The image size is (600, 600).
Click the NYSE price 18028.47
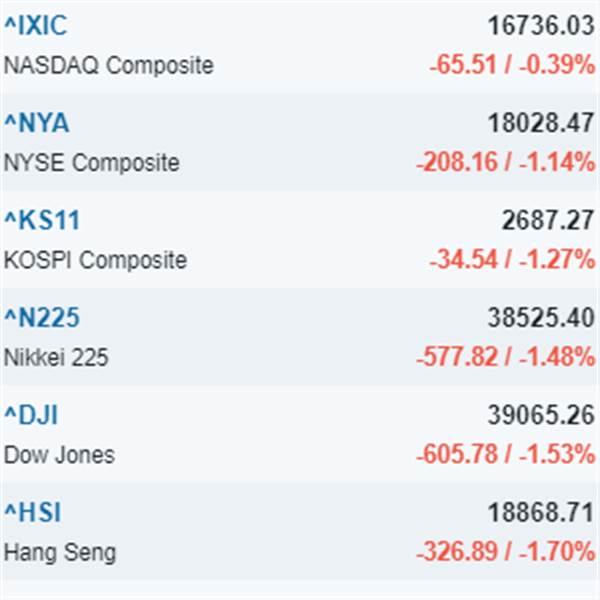point(541,124)
